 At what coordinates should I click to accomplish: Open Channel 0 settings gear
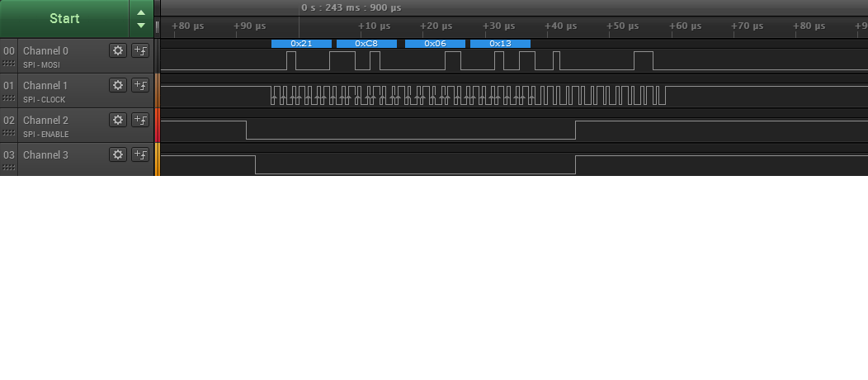click(118, 50)
